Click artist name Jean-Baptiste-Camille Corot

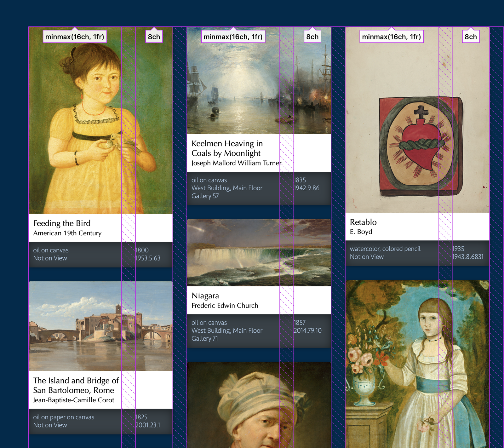(x=74, y=400)
